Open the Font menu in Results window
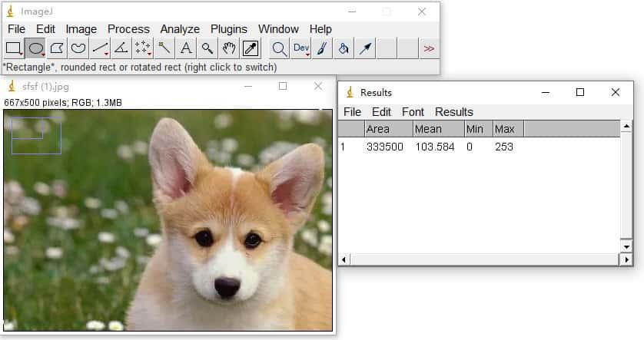 tap(413, 112)
